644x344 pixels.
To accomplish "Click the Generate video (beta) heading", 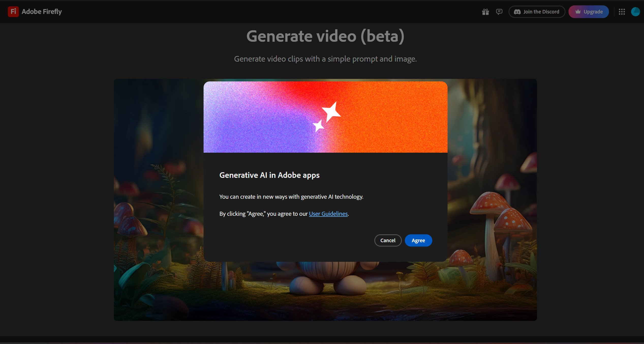I will 325,36.
